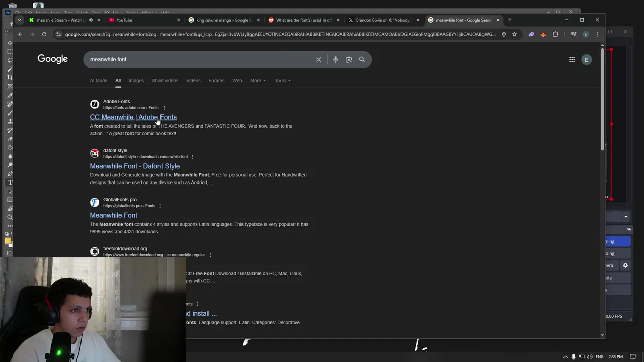Open options menu for dafont.style result

tap(192, 157)
